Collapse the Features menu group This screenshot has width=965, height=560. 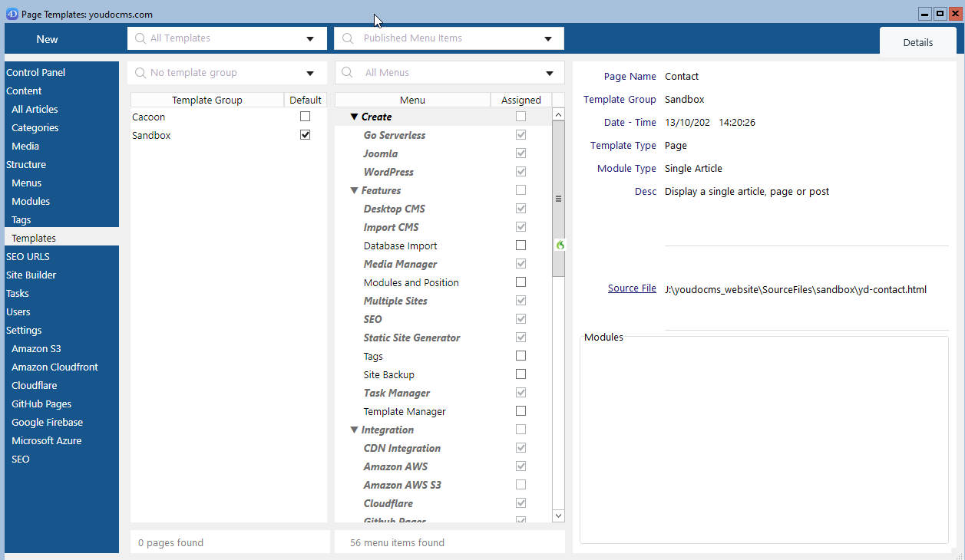(x=354, y=191)
